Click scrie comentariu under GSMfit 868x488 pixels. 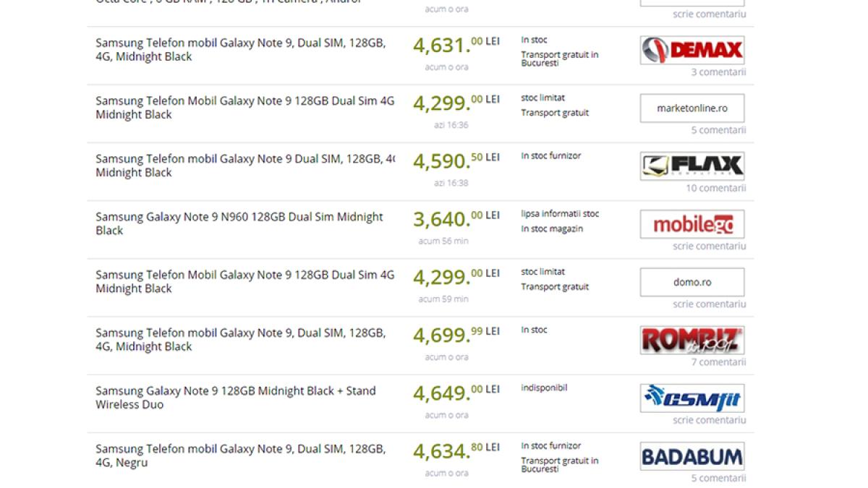(709, 420)
